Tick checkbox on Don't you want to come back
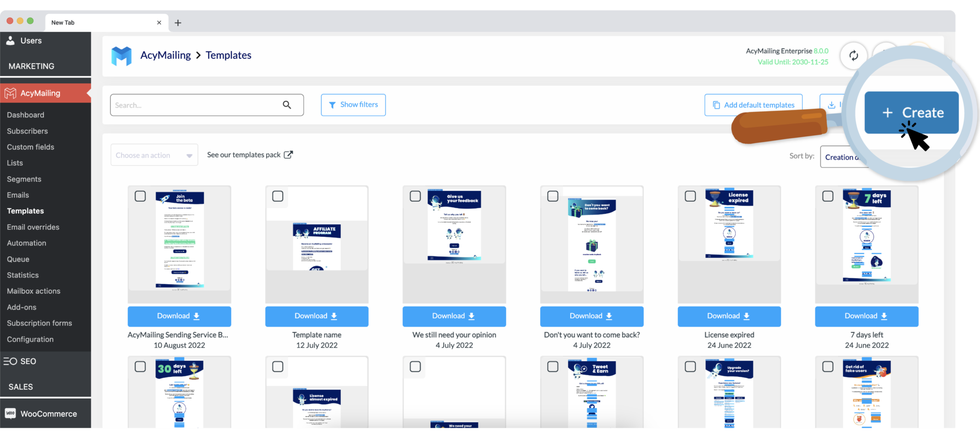The height and width of the screenshot is (431, 980). click(553, 196)
